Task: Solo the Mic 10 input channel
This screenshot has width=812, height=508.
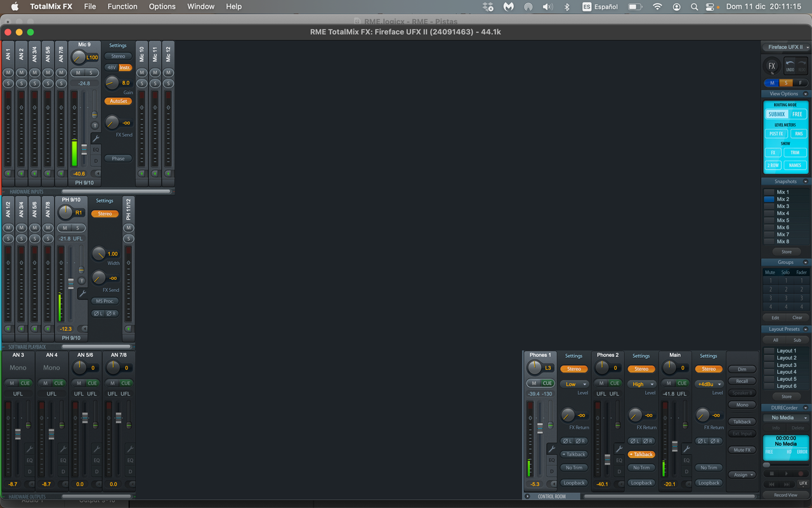Action: tap(141, 84)
